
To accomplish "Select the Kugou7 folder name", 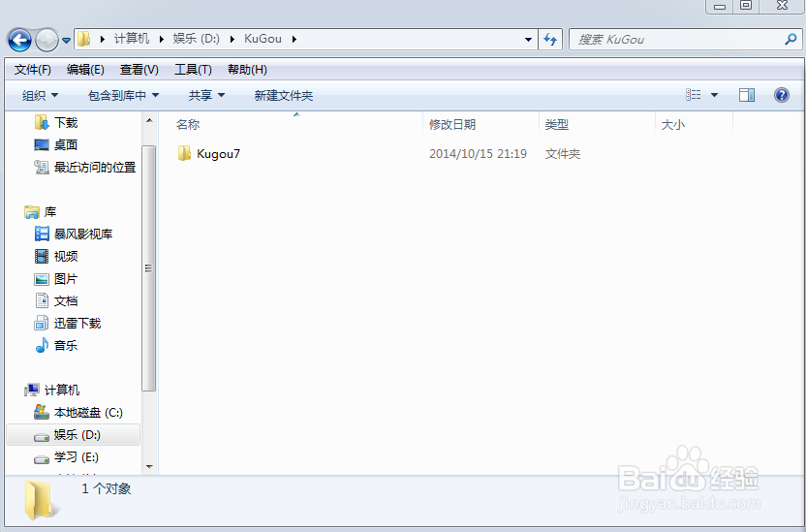I will pos(218,154).
